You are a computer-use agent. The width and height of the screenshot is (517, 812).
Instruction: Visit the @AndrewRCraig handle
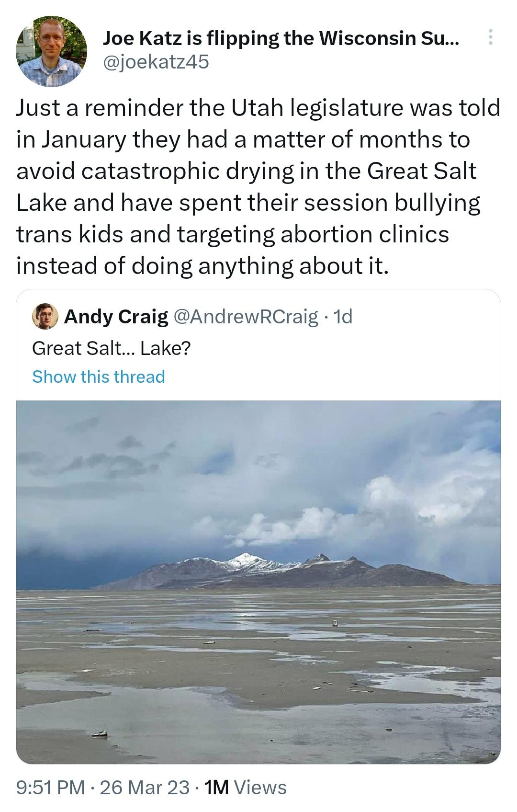click(245, 317)
